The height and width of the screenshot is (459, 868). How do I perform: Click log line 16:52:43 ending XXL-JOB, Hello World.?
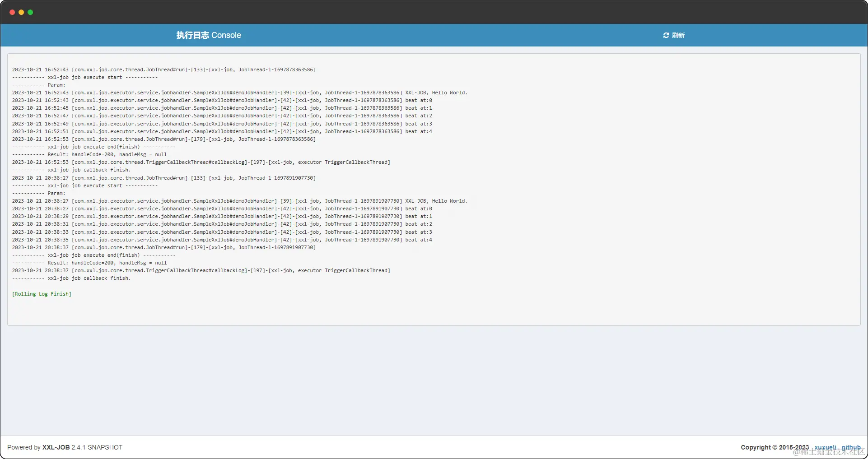(x=240, y=93)
